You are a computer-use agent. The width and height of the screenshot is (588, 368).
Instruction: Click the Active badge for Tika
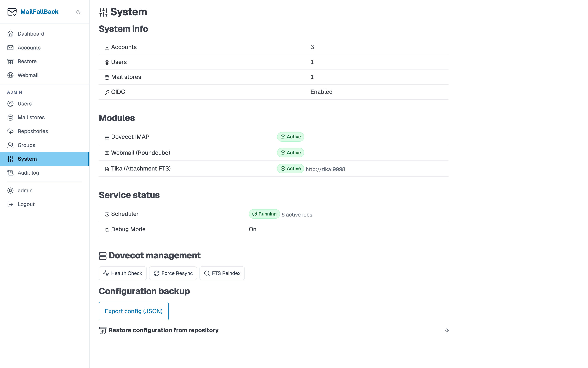pyautogui.click(x=291, y=168)
